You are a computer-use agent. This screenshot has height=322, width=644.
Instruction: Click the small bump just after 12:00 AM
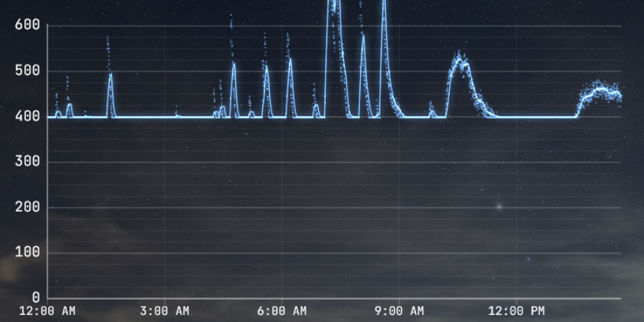[58, 112]
